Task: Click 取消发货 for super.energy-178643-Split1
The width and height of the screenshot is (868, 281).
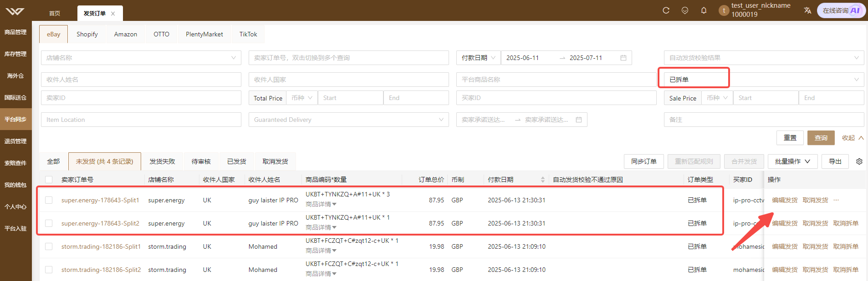Action: pyautogui.click(x=815, y=200)
